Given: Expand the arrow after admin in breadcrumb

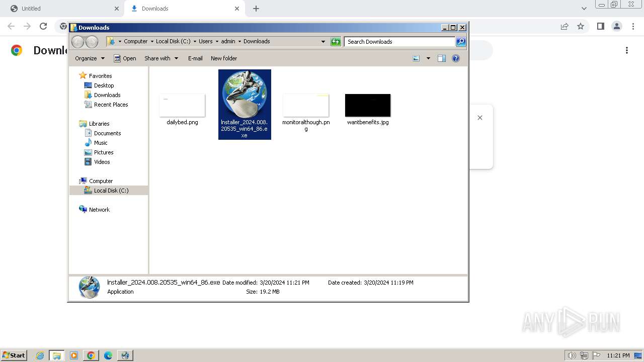Looking at the screenshot, I should (x=239, y=42).
